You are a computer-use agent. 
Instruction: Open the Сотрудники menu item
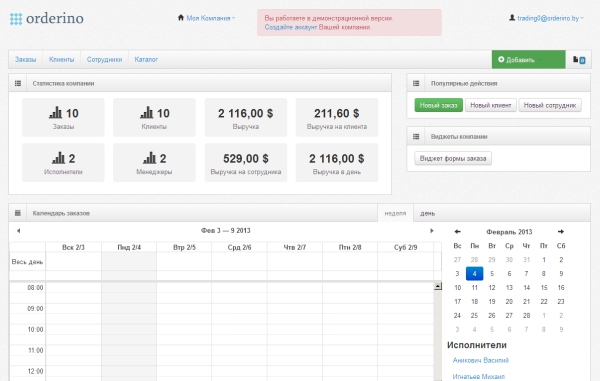104,59
